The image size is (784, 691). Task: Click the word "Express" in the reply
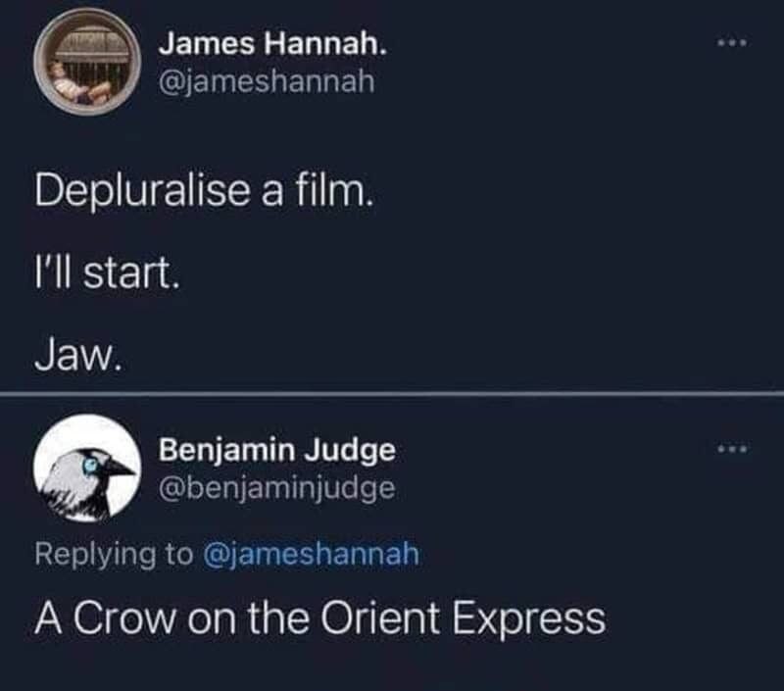click(x=528, y=618)
